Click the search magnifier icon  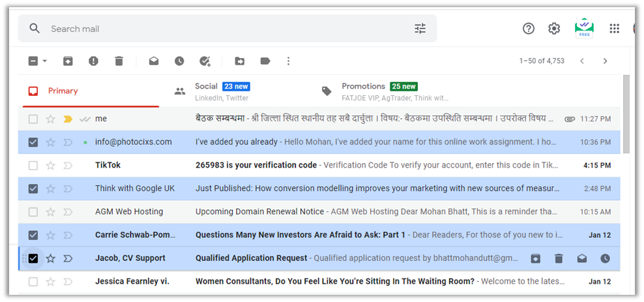[35, 28]
